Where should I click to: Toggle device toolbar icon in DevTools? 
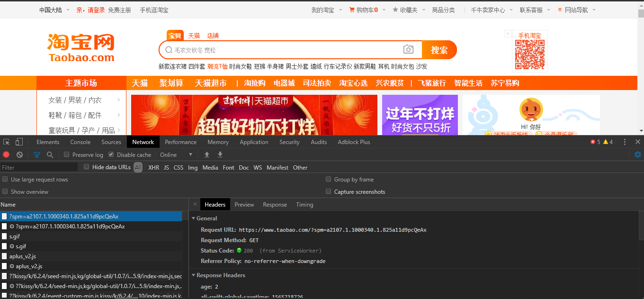[19, 142]
